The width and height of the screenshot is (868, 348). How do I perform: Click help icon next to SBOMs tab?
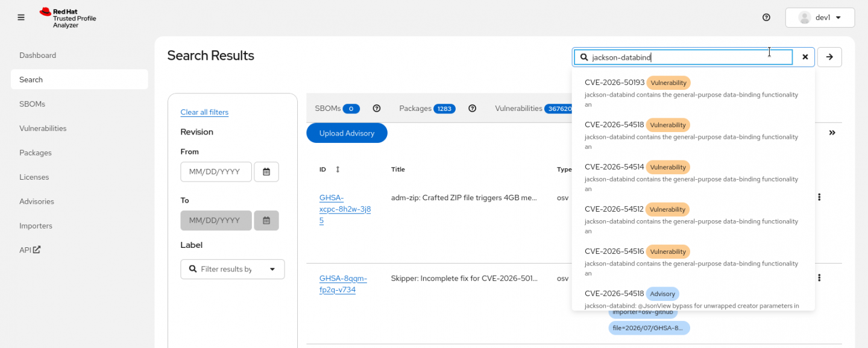[377, 109]
